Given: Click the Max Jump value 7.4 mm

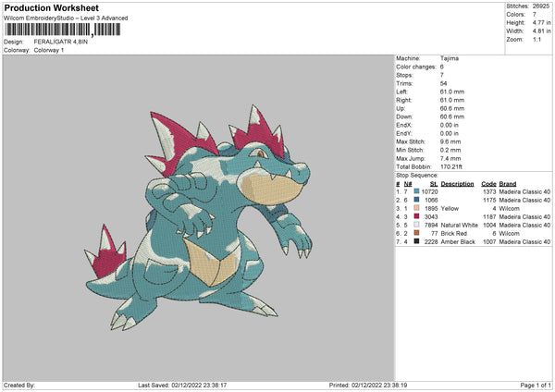Looking at the screenshot, I should [x=450, y=158].
